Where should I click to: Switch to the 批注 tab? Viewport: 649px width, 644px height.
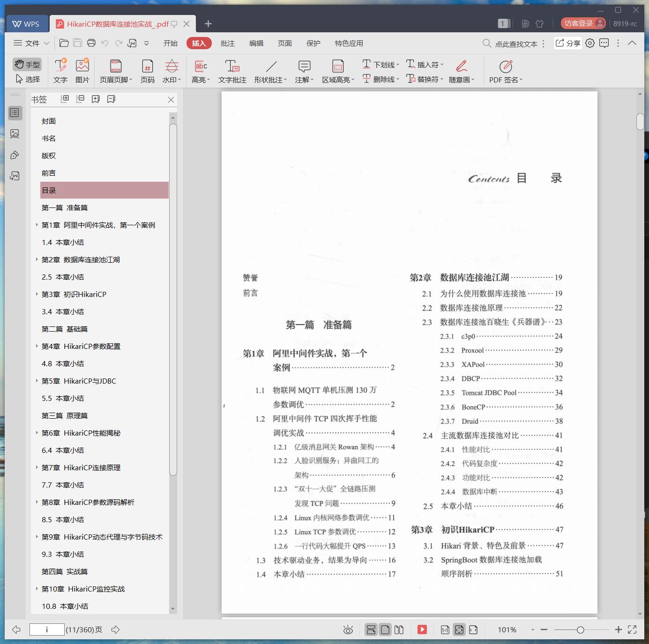coord(228,43)
